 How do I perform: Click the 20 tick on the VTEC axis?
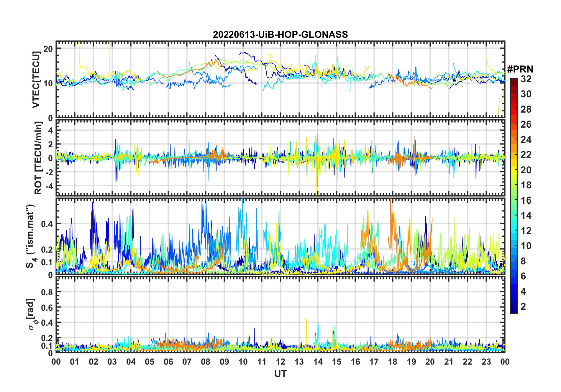click(x=48, y=49)
